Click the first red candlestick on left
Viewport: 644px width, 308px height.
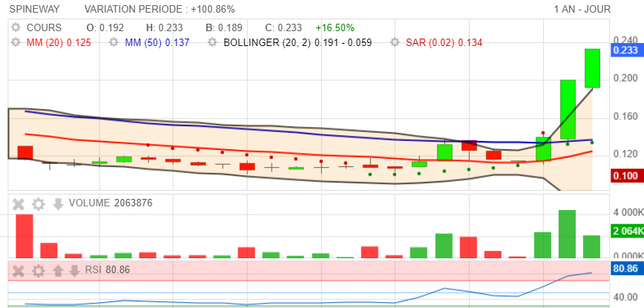pyautogui.click(x=25, y=152)
